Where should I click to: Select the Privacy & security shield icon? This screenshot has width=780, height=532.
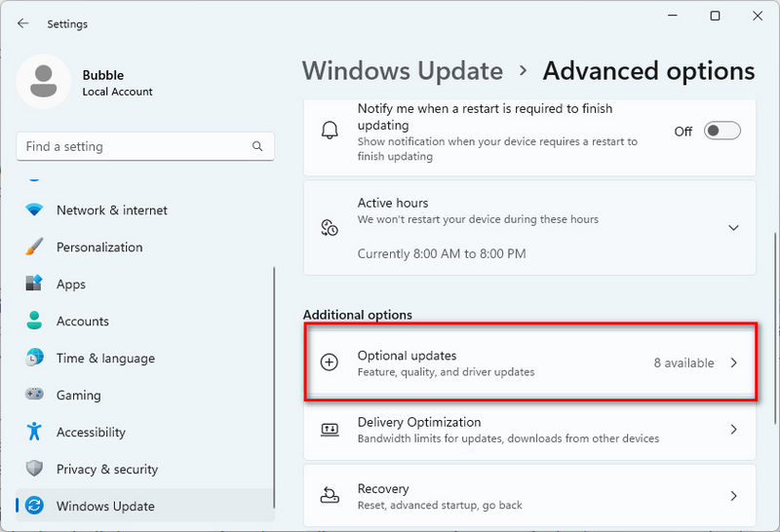34,469
